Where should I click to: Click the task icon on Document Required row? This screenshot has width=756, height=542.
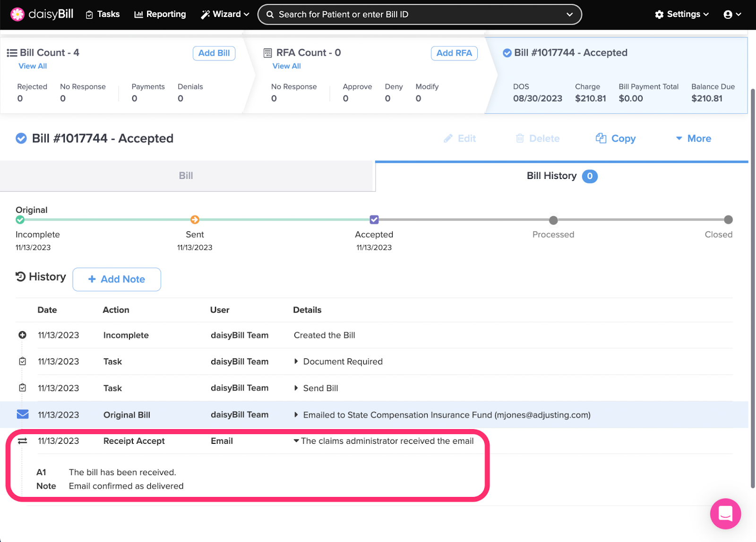pyautogui.click(x=22, y=361)
